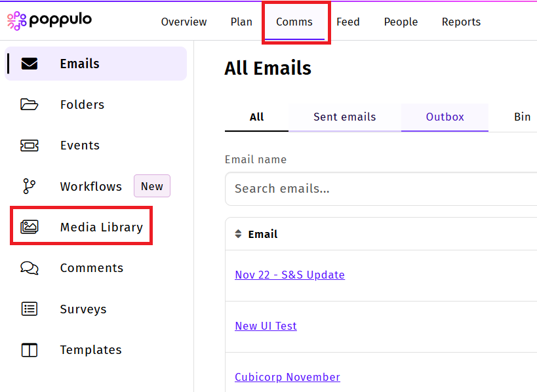The width and height of the screenshot is (537, 392).
Task: Select the Events ticket icon
Action: [30, 146]
